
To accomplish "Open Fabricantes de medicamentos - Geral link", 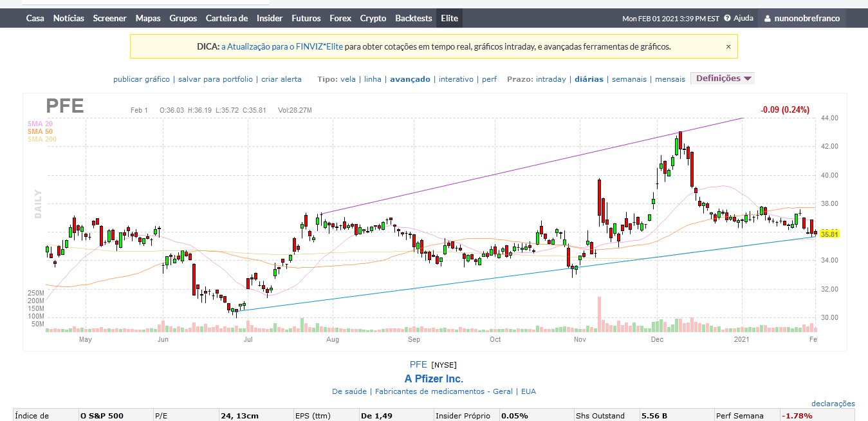I will (444, 391).
